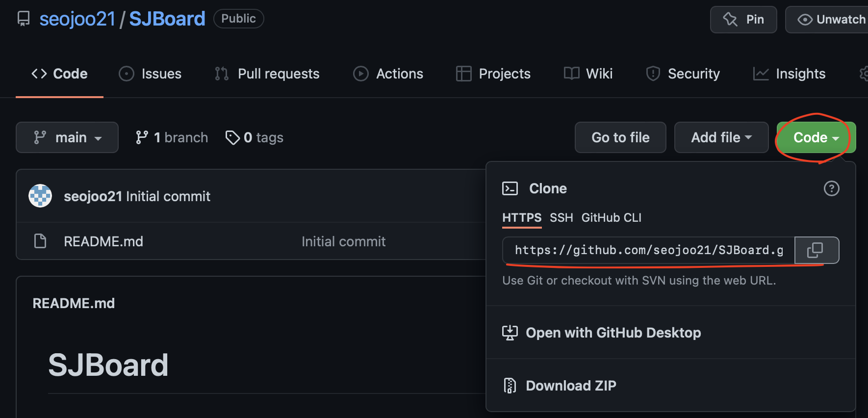Open the Pull requests tab
Viewport: 868px width, 418px height.
267,74
